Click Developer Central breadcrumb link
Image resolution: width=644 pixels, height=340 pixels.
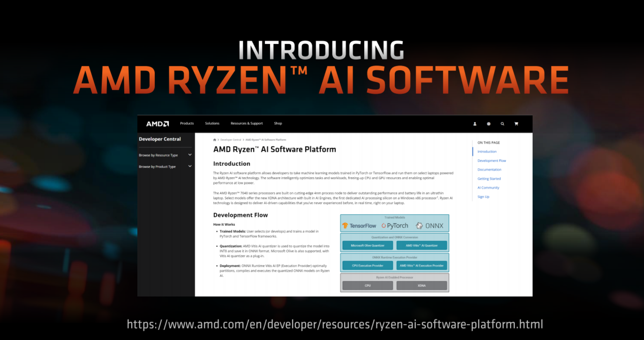tap(231, 140)
